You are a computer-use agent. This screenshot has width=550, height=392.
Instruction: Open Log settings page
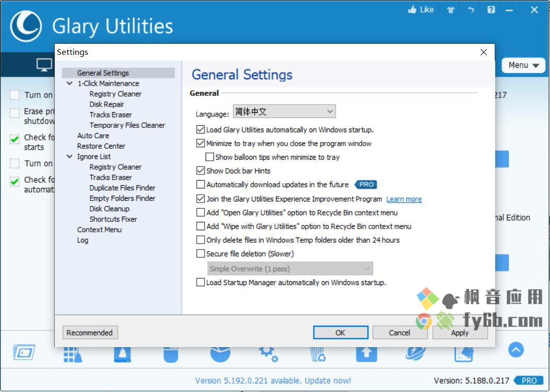tap(82, 241)
